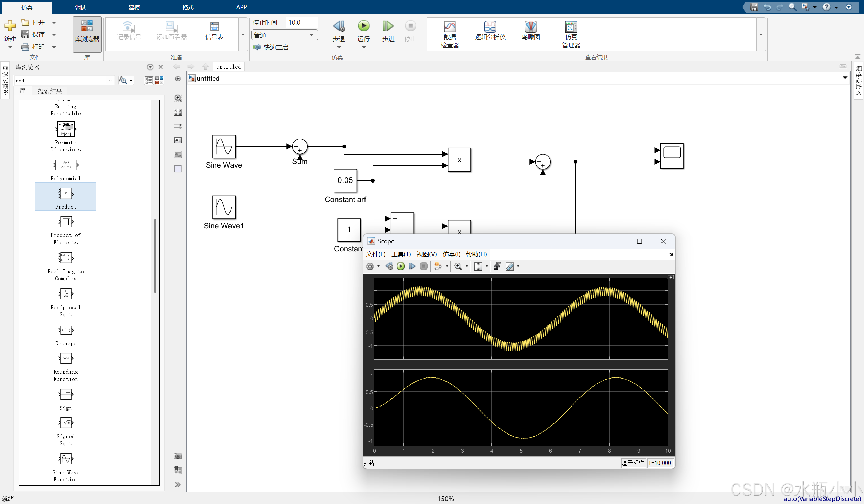Click the Stop Time input field
Viewport: 864px width, 504px height.
click(301, 23)
